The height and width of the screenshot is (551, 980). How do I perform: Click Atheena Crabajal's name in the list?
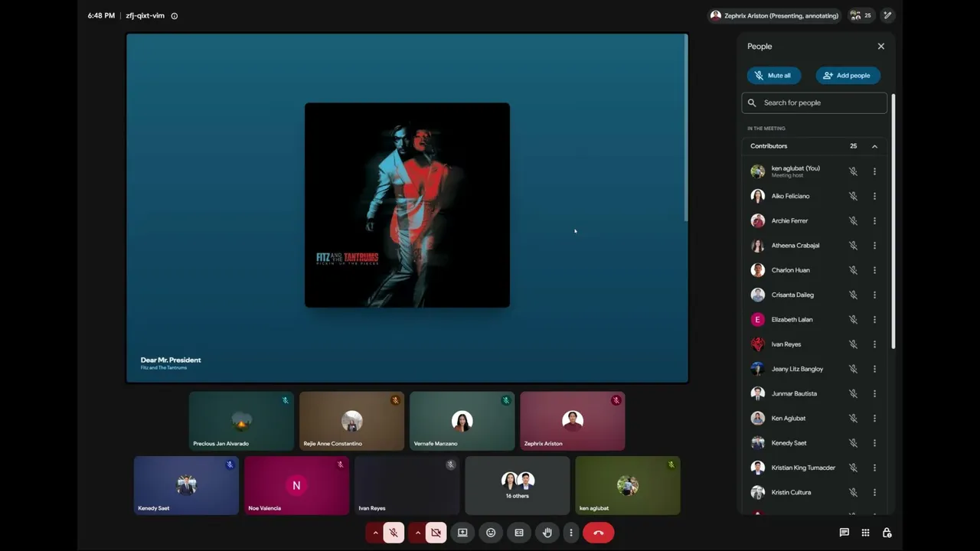point(795,246)
